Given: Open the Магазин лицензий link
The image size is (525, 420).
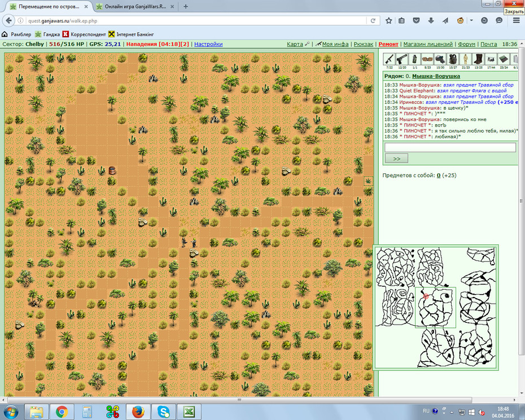Looking at the screenshot, I should 428,44.
